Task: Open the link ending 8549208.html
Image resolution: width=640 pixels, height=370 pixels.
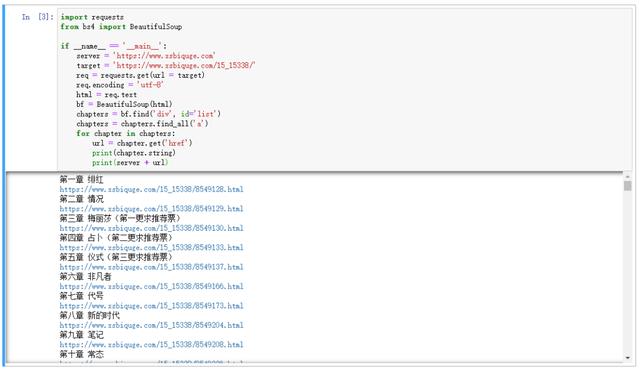Action: click(x=151, y=345)
